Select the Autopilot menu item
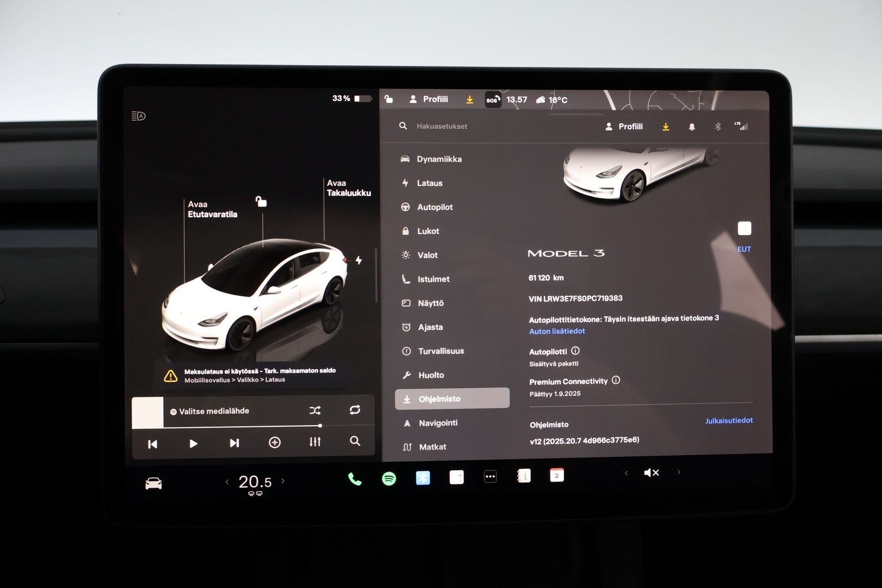The height and width of the screenshot is (588, 882). (x=427, y=207)
